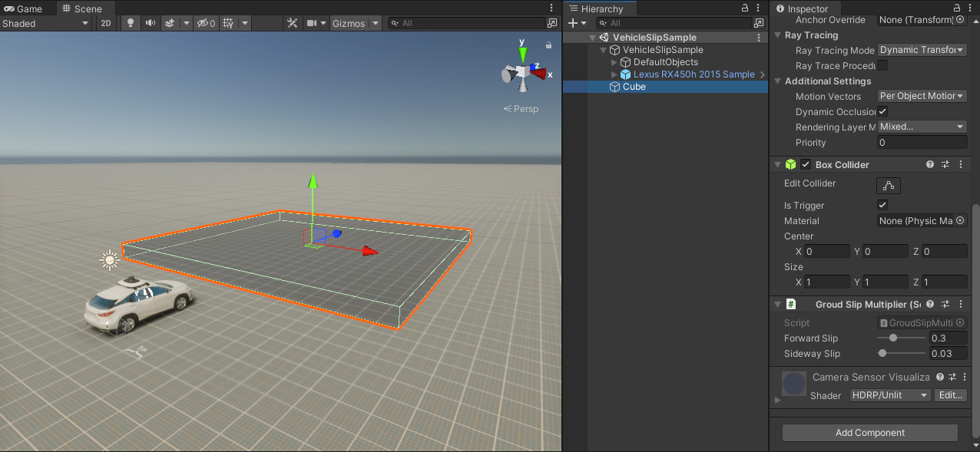Screen dimensions: 980x452
Task: Open the Shaded draw mode dropdown
Action: (x=45, y=23)
